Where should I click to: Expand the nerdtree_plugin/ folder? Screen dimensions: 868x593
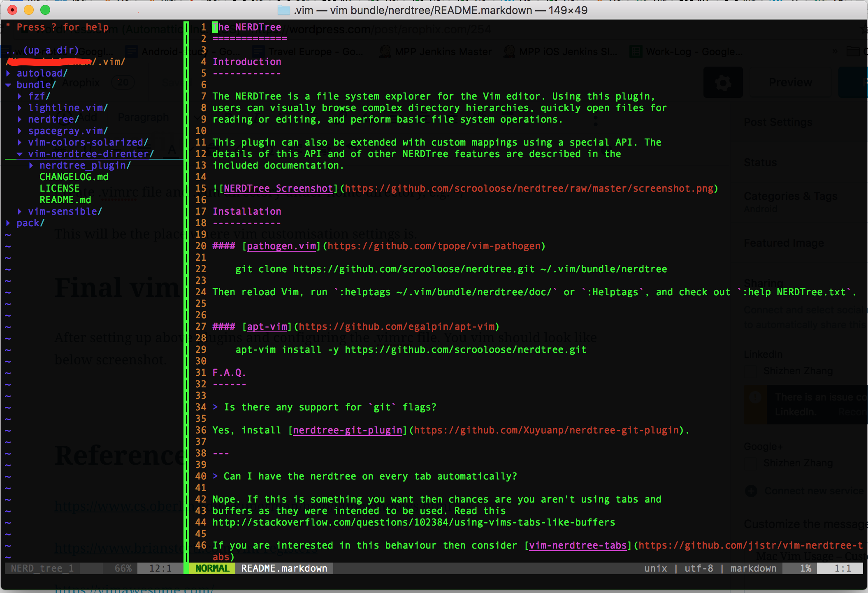(x=32, y=165)
